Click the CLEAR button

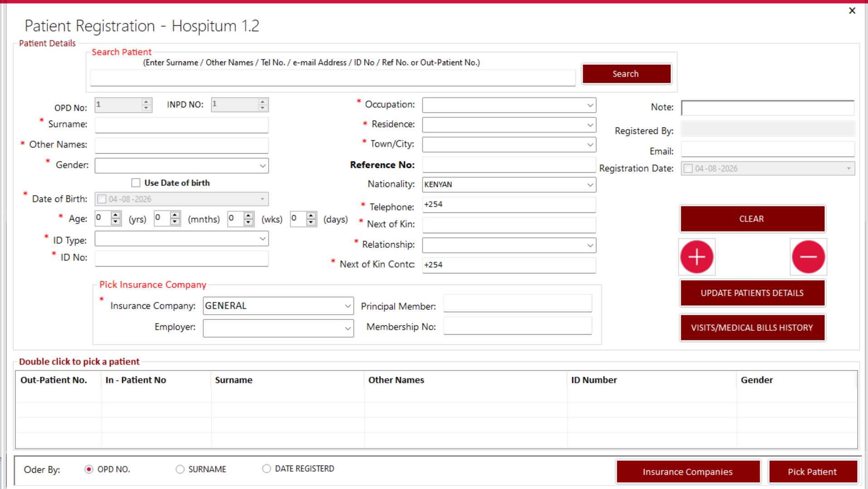pyautogui.click(x=752, y=219)
